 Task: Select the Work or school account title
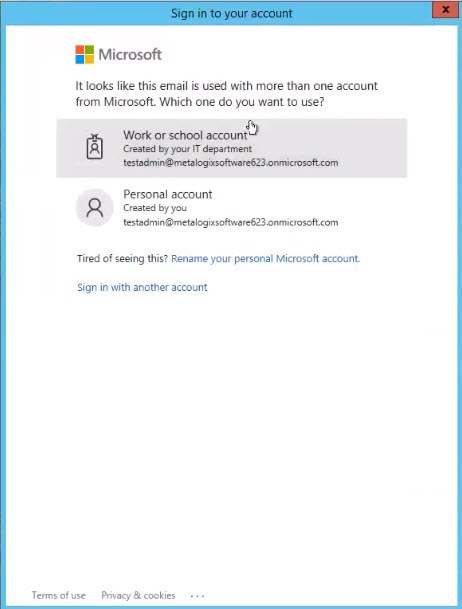pyautogui.click(x=186, y=135)
